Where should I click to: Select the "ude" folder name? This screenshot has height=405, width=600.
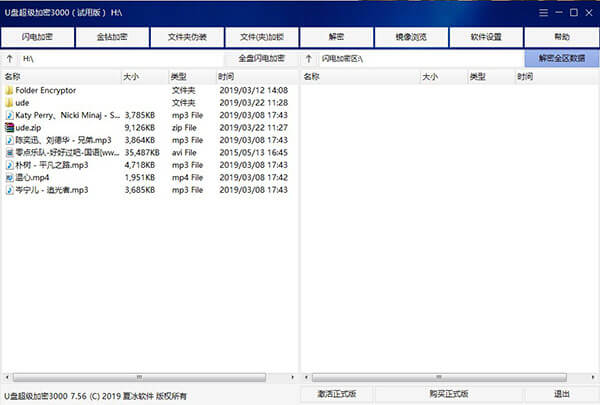[22, 103]
